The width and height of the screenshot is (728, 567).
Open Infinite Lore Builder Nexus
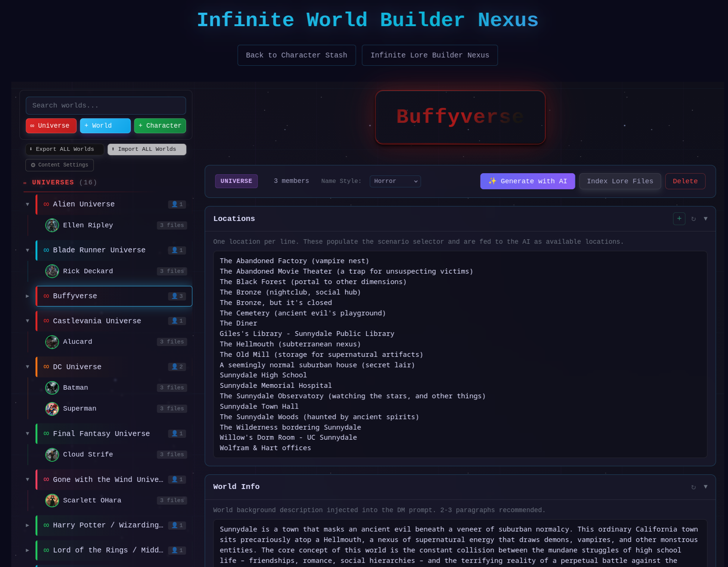(x=430, y=55)
